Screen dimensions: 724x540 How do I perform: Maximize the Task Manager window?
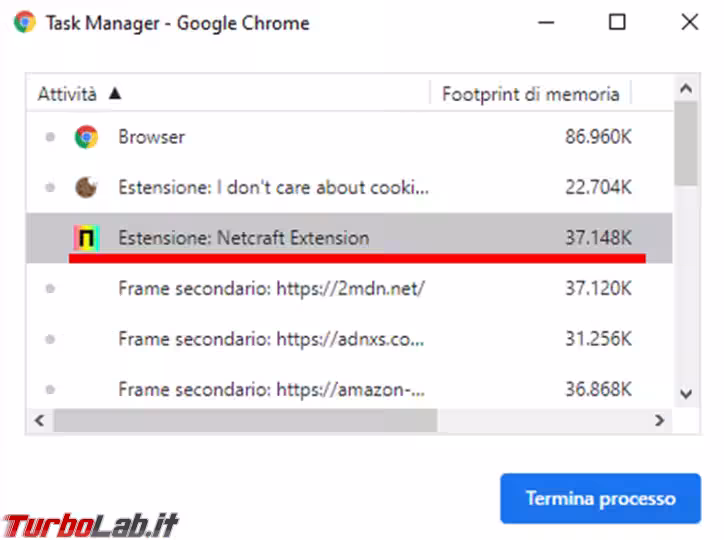(x=617, y=22)
